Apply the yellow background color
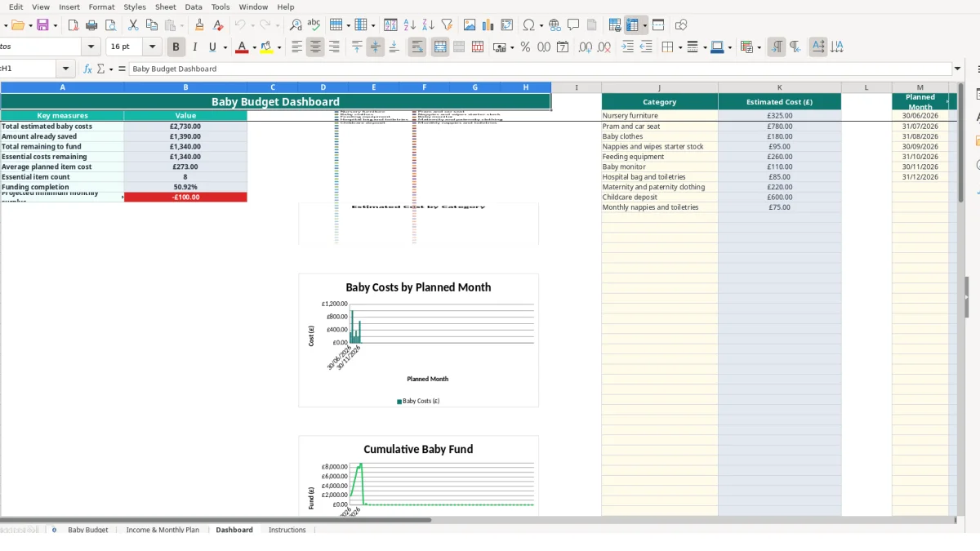The image size is (980, 551). click(x=267, y=47)
